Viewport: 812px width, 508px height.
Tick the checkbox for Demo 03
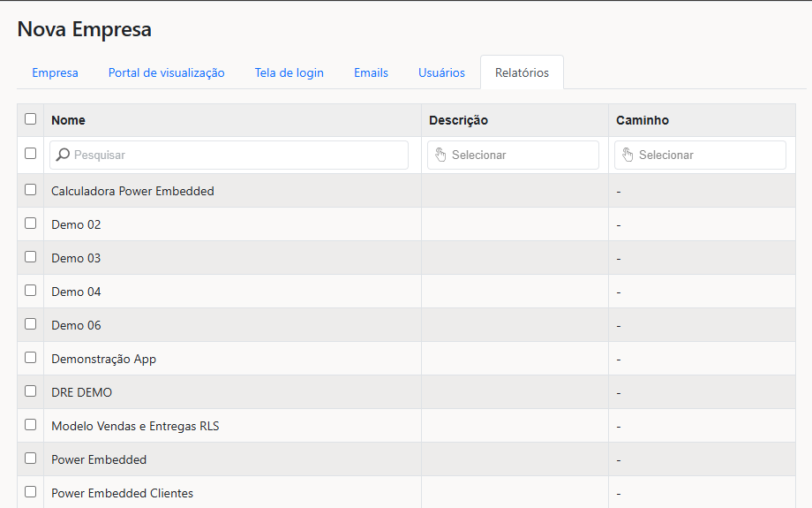[31, 257]
